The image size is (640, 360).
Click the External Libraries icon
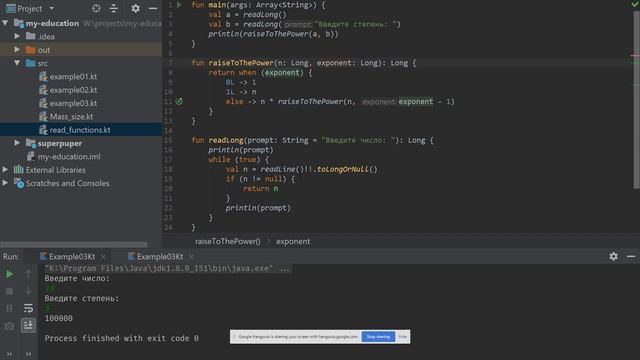(19, 169)
